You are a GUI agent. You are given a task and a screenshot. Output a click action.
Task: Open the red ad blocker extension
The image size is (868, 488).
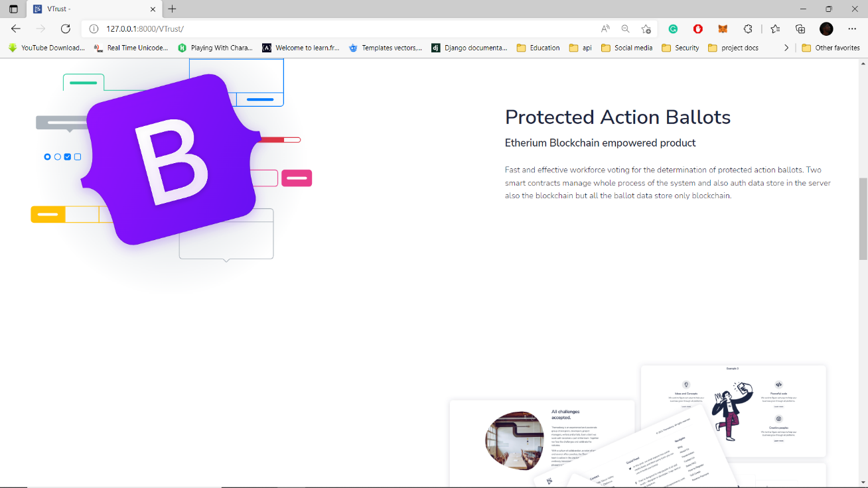697,29
